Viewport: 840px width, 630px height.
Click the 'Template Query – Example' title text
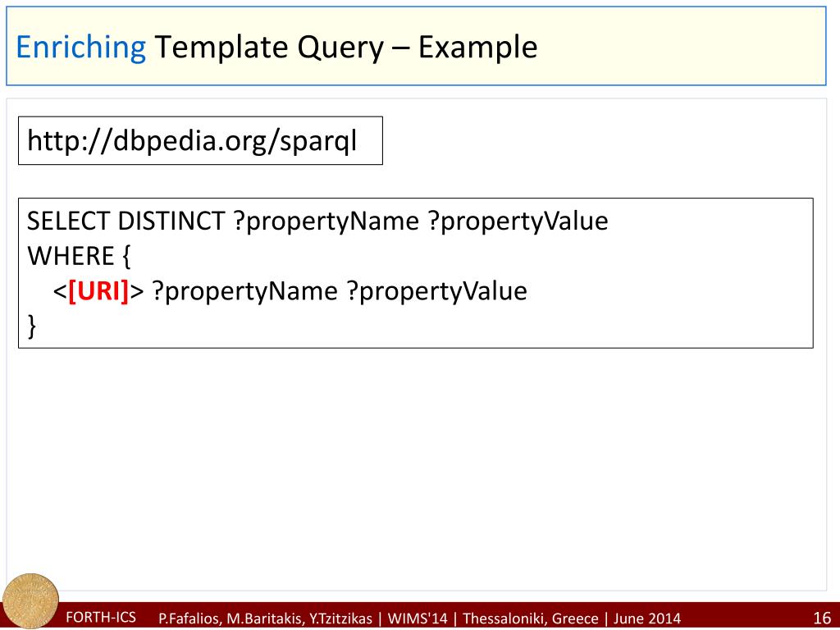tap(346, 47)
